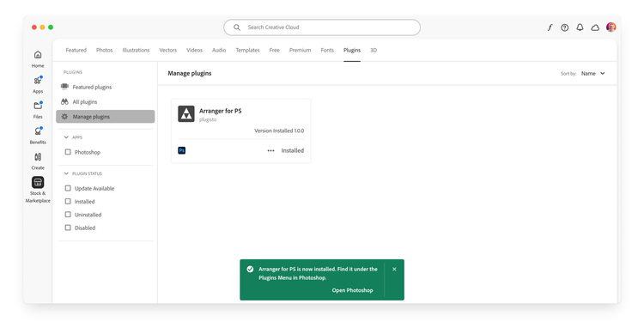Switch to the Fonts tab
644x334 pixels.
point(327,50)
